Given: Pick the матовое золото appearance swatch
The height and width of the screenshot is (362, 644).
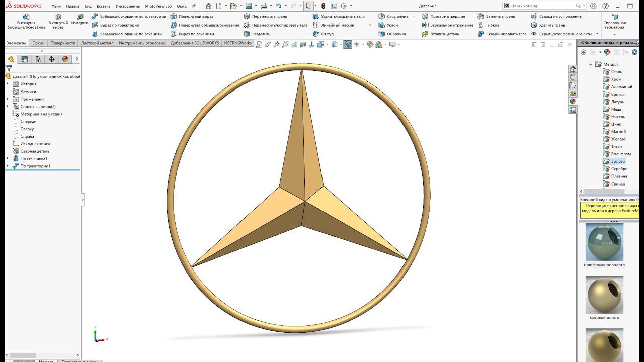Looking at the screenshot, I should (604, 295).
